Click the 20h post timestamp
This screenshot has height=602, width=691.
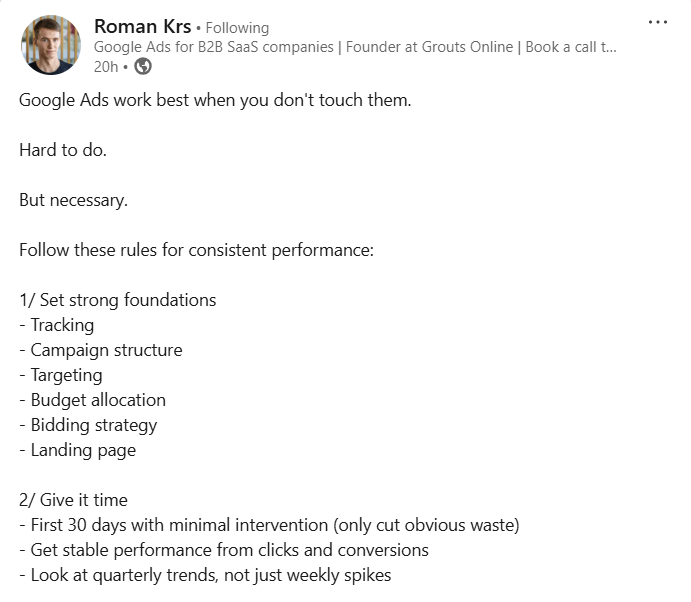pyautogui.click(x=105, y=66)
